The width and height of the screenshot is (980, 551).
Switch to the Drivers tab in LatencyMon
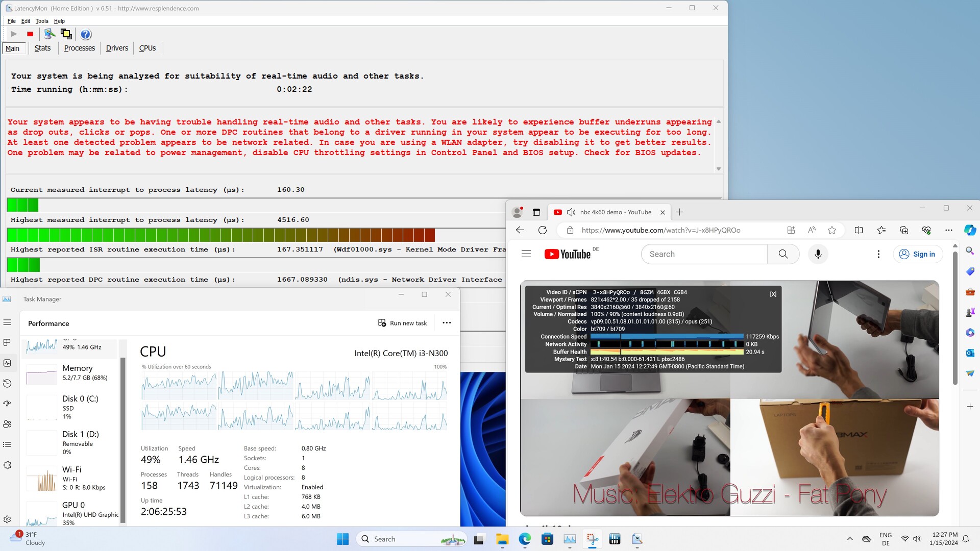117,48
